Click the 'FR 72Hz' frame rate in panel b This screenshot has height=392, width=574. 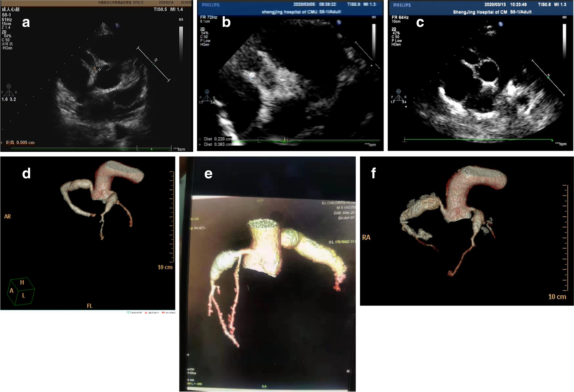tap(208, 17)
